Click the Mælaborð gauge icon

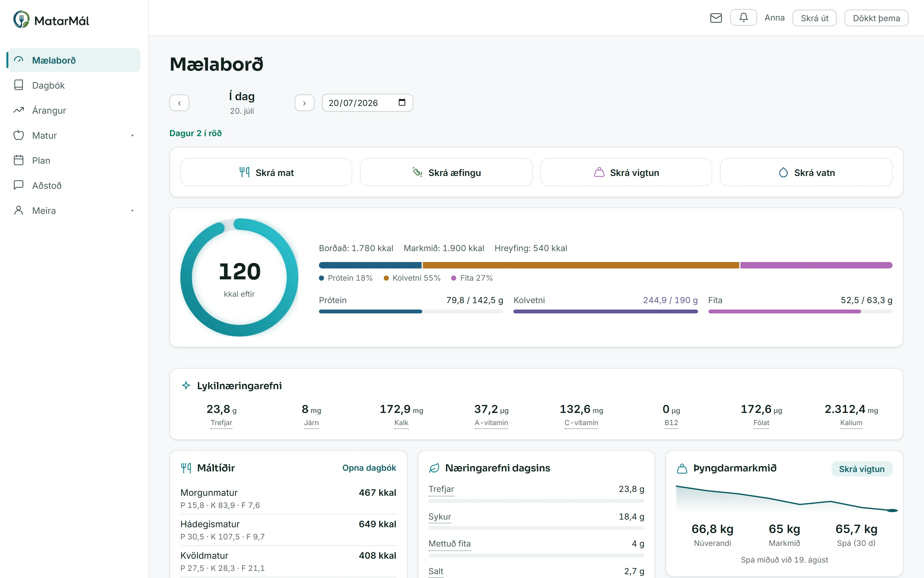click(19, 60)
